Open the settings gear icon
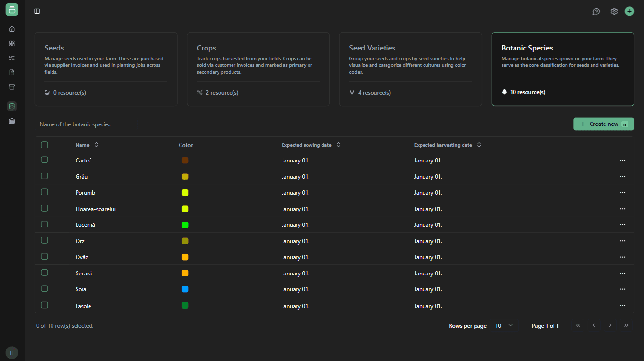The image size is (644, 361). pos(614,12)
